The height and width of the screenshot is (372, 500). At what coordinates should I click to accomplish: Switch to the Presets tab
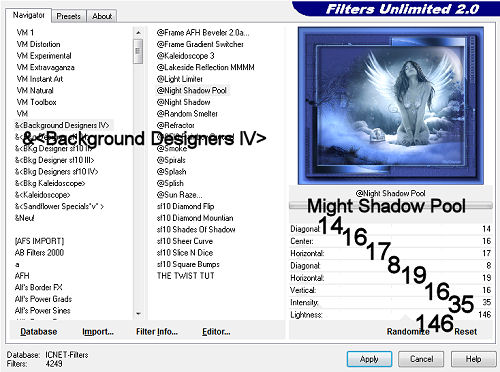tap(68, 16)
